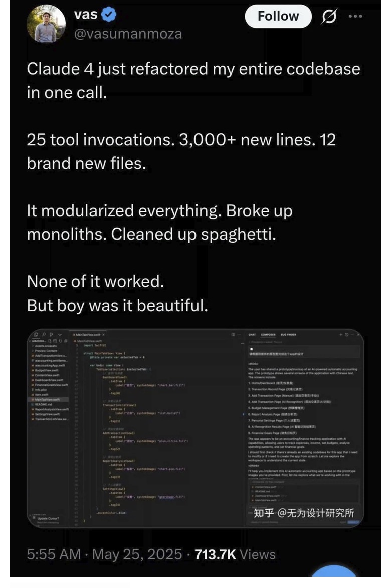Tap the Follow button

(x=278, y=16)
